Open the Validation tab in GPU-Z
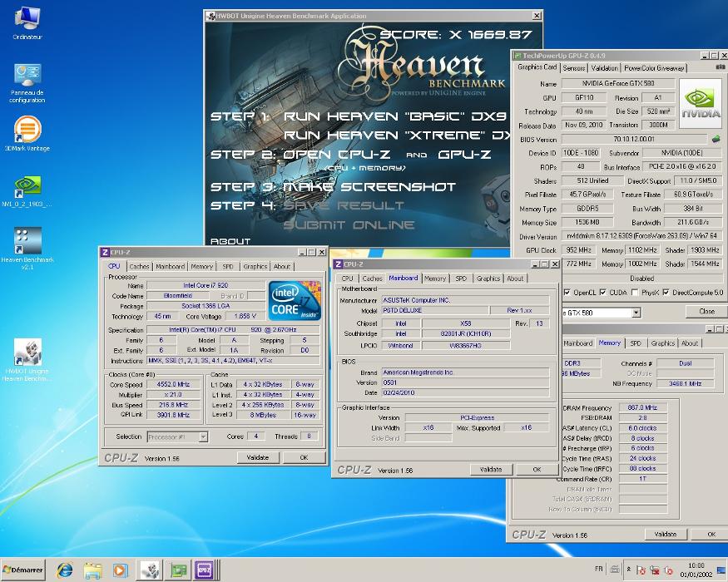This screenshot has height=582, width=728. click(x=605, y=67)
